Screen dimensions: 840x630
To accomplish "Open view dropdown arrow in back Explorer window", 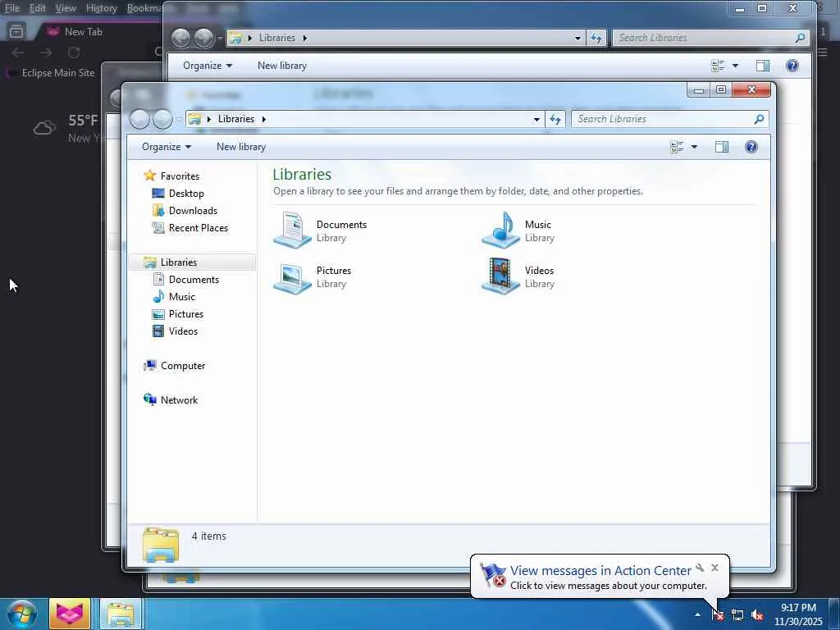I will pos(736,66).
